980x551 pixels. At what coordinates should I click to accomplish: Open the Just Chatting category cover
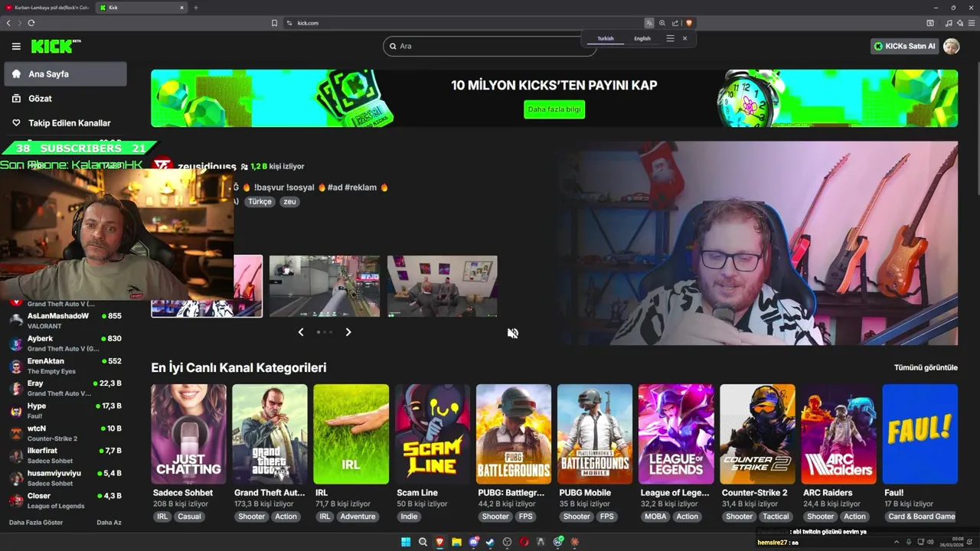coord(188,434)
